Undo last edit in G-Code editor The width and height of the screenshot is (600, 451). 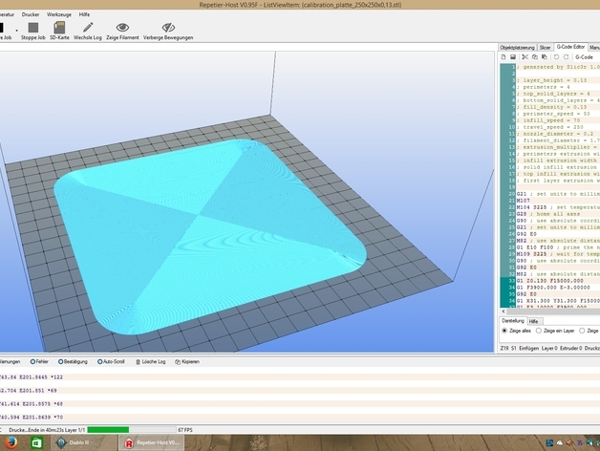tap(556, 57)
